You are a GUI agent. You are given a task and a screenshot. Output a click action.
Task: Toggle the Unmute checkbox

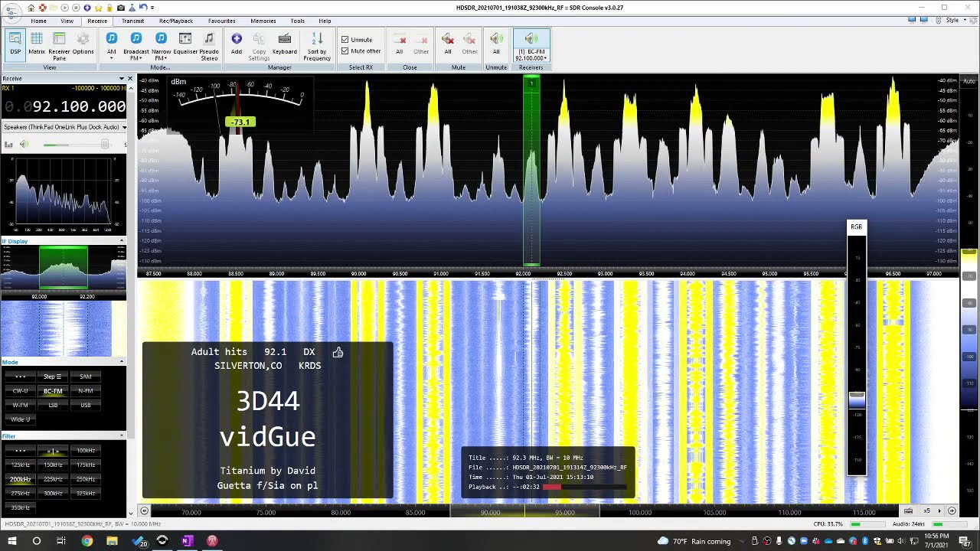pos(345,40)
